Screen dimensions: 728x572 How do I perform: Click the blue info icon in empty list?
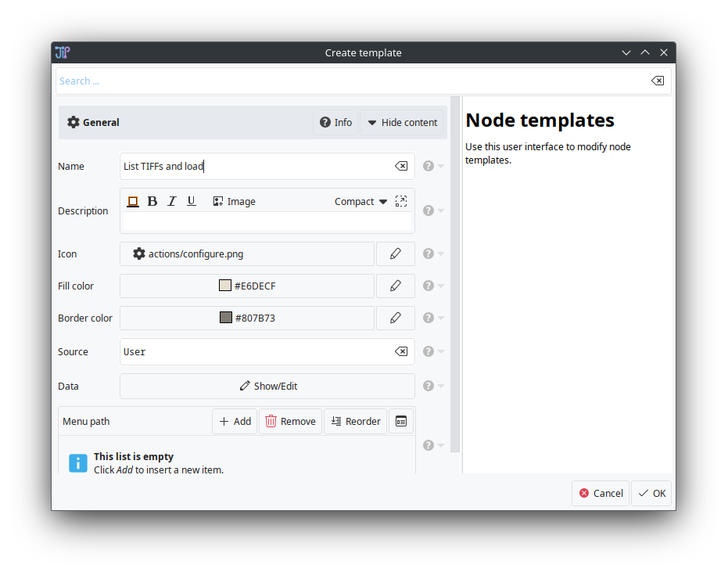pos(78,462)
